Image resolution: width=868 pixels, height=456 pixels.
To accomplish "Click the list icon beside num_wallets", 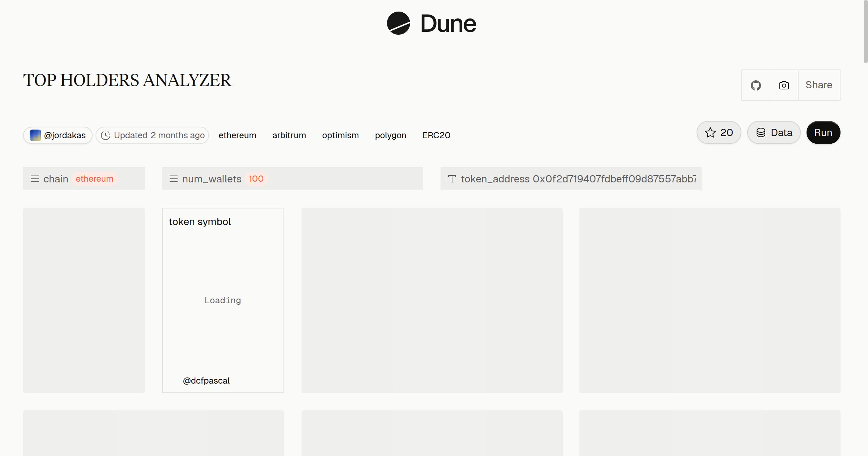I will point(174,179).
